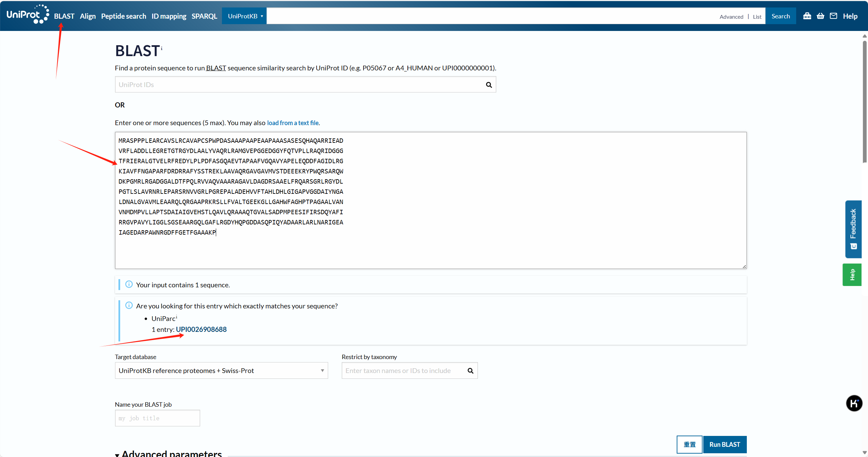Click the vertical page scrollbar
The height and width of the screenshot is (457, 868).
pyautogui.click(x=864, y=102)
